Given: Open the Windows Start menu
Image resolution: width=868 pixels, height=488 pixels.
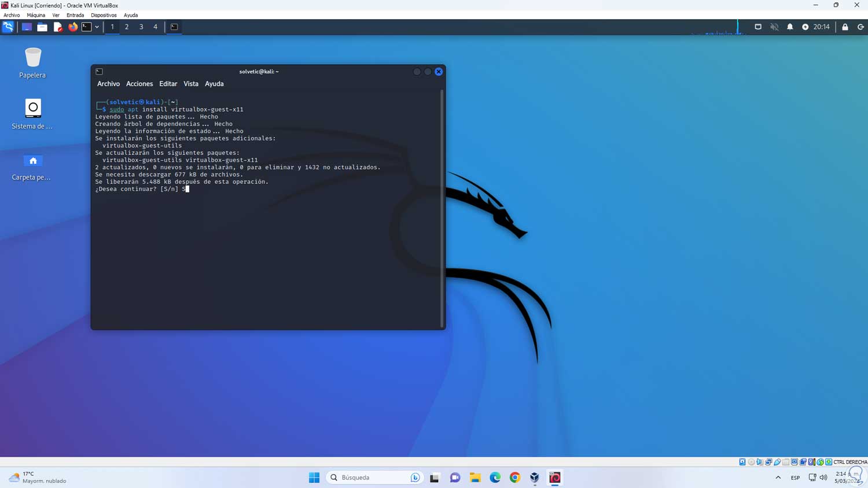Looking at the screenshot, I should 314,478.
